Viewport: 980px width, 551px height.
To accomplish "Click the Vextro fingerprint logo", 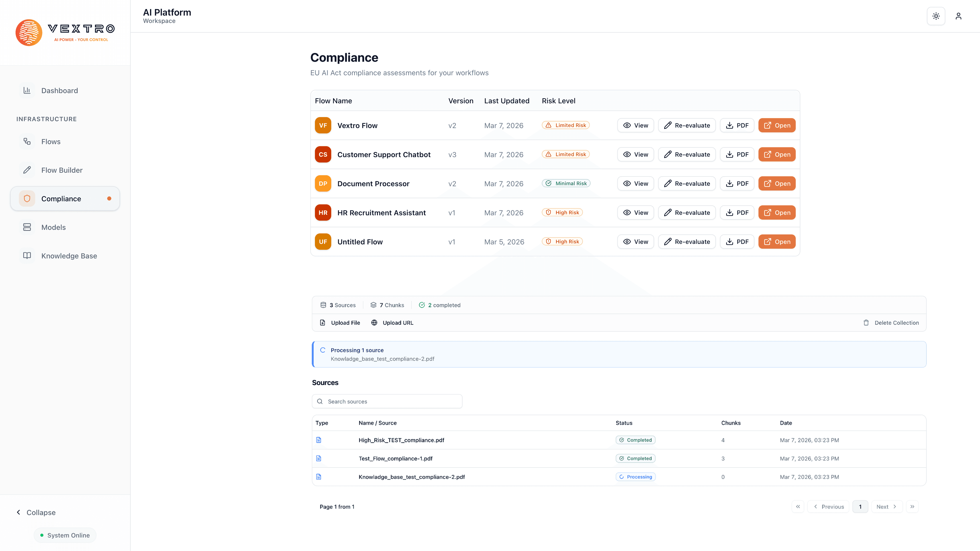I will (x=29, y=33).
